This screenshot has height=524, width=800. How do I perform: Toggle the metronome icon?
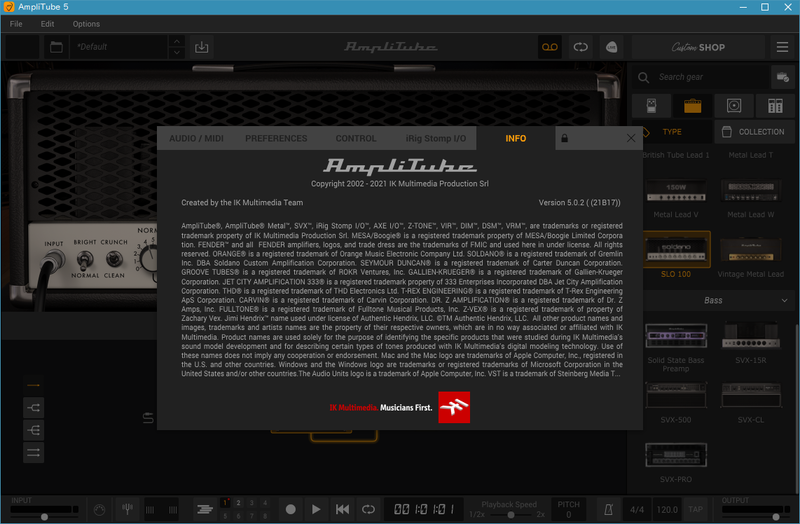[x=608, y=509]
